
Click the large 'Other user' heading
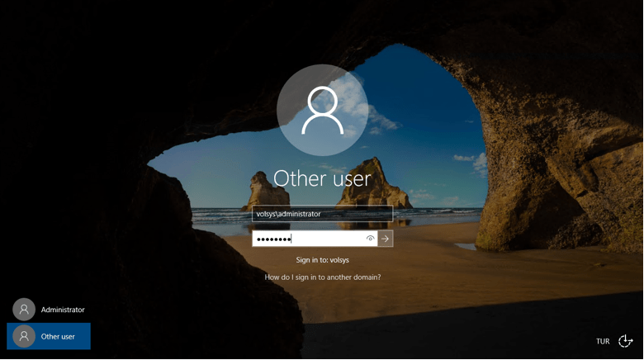click(322, 178)
